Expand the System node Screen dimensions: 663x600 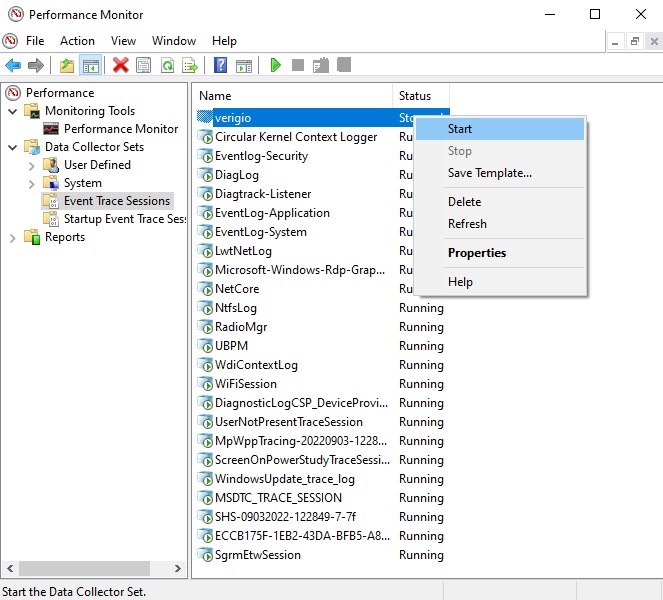(x=32, y=184)
